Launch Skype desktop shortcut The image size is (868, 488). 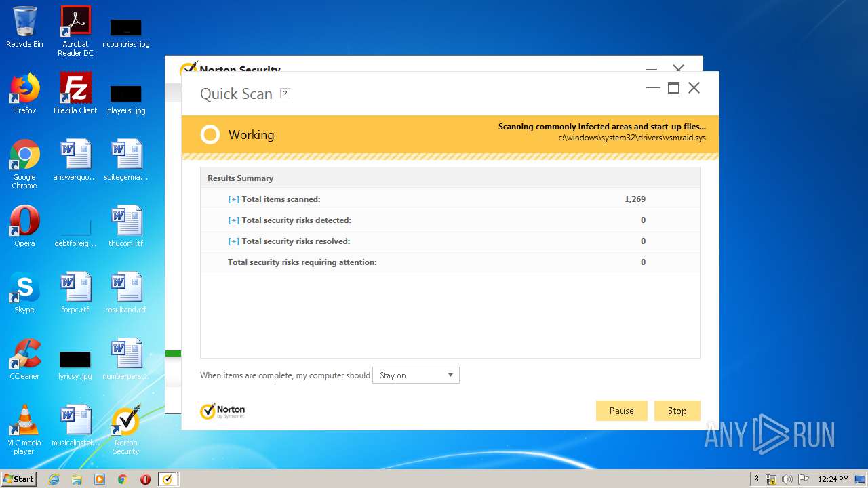click(24, 293)
